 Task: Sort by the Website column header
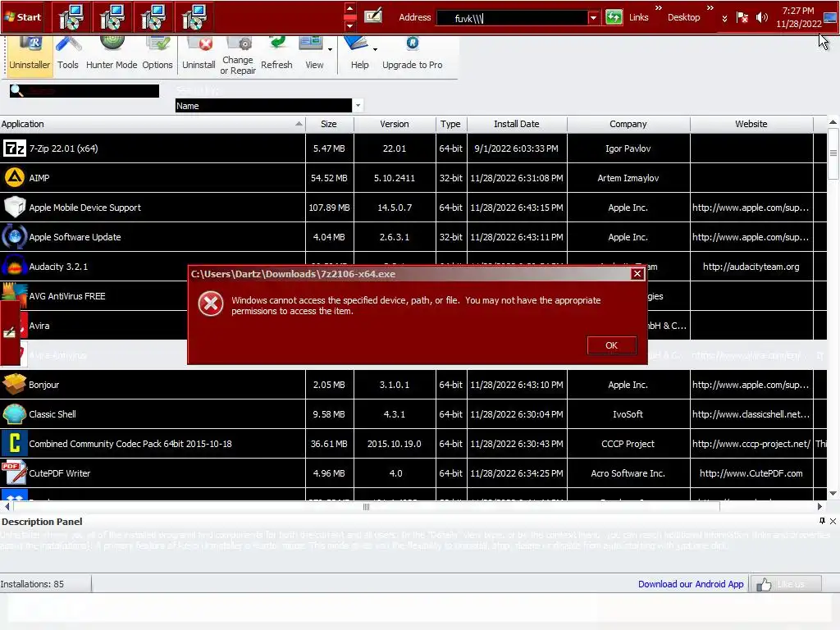click(x=751, y=124)
